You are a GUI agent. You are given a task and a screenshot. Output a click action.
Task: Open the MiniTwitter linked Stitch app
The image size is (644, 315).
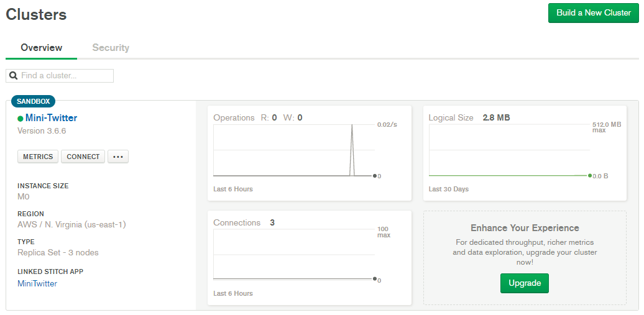pos(37,283)
